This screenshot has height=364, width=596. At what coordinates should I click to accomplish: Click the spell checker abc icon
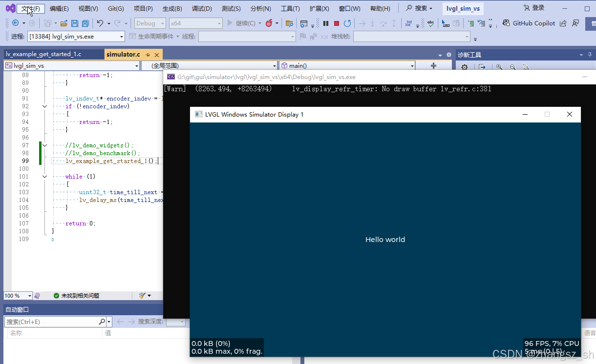tap(430, 23)
